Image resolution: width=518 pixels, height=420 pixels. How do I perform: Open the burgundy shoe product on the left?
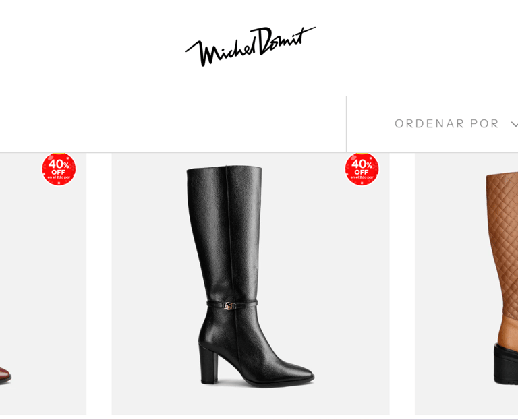[43, 284]
